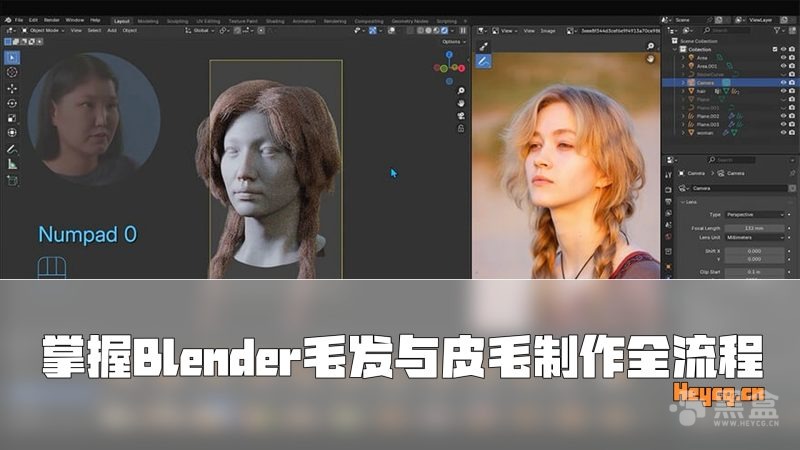Open the image editor Image menu
This screenshot has height=450, width=800.
(548, 31)
